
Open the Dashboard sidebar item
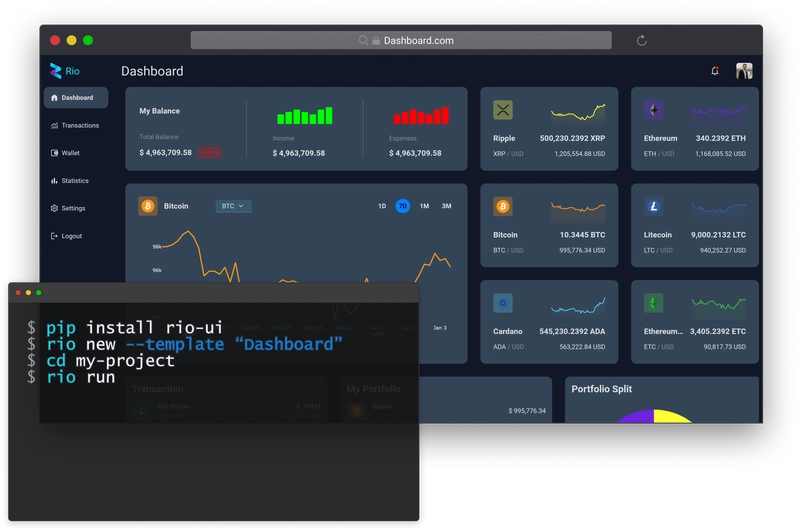click(76, 97)
